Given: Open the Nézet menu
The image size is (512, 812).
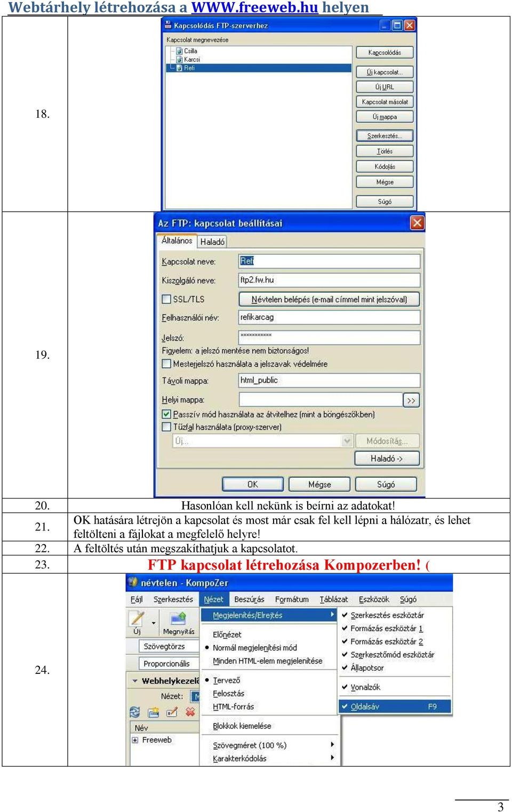Looking at the screenshot, I should click(214, 599).
